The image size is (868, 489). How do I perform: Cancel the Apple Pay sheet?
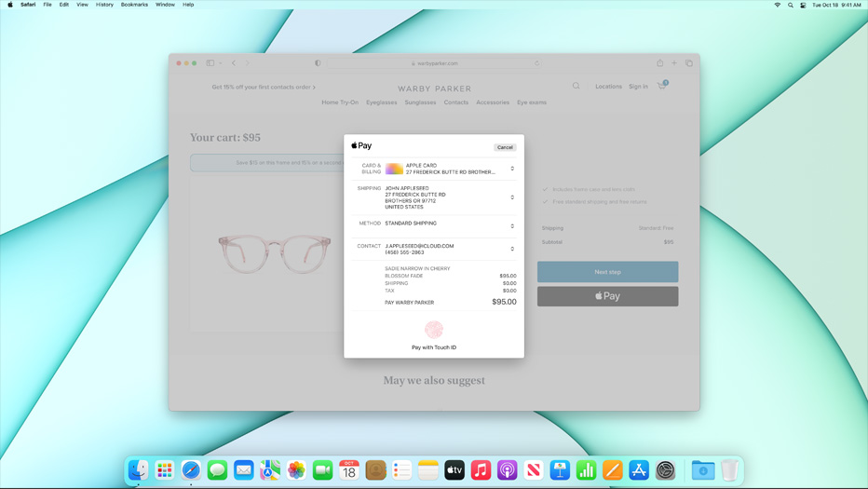[x=505, y=147]
